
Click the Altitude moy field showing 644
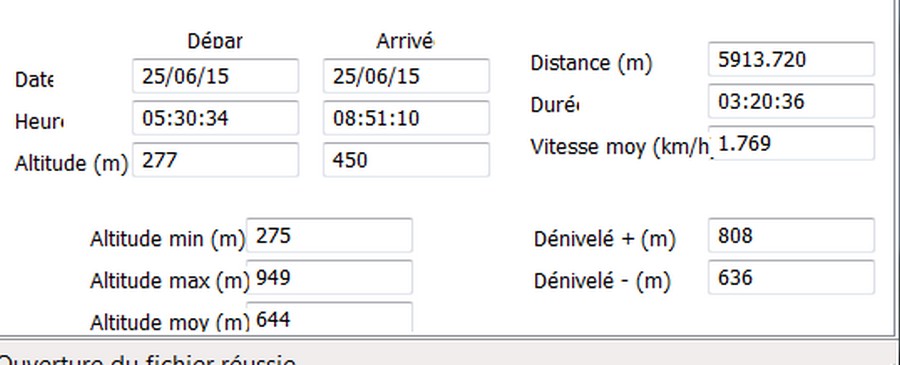(329, 317)
